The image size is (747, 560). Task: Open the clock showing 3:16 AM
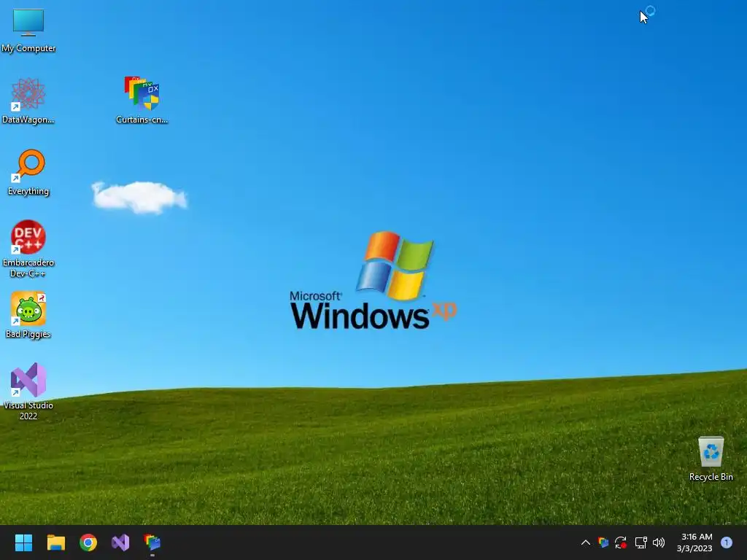694,542
